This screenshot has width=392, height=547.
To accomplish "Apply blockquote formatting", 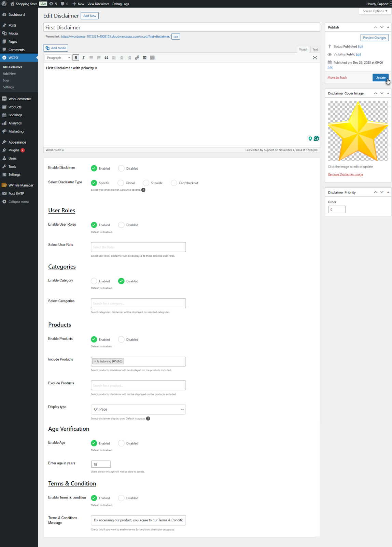I will pos(106,58).
